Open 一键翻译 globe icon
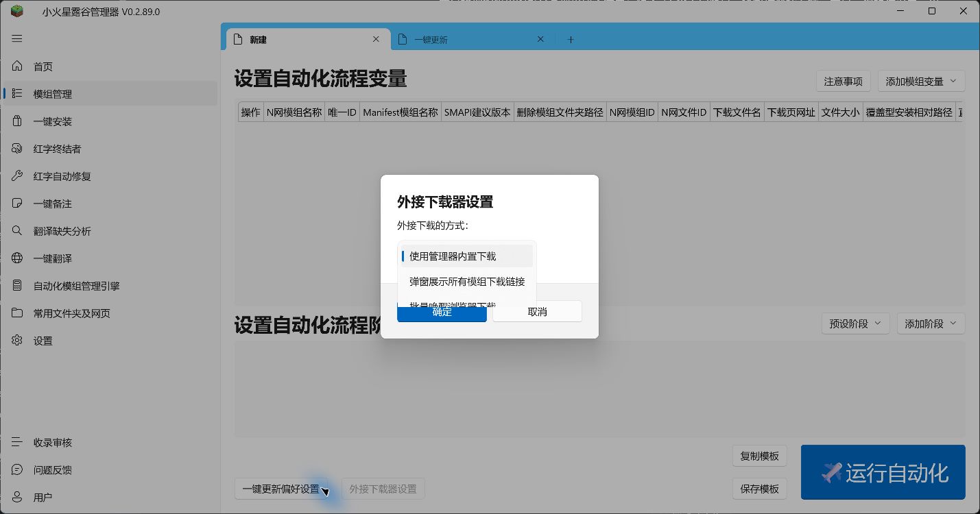This screenshot has width=980, height=514. (18, 258)
